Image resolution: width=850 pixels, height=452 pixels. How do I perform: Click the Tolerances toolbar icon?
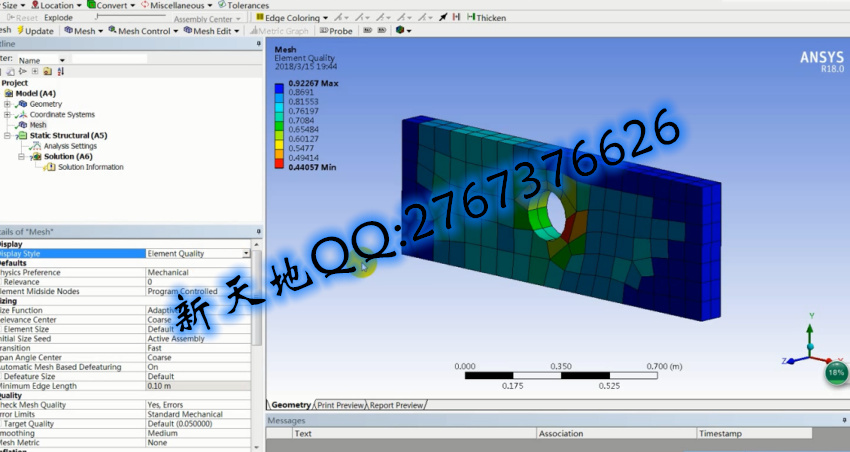[224, 5]
